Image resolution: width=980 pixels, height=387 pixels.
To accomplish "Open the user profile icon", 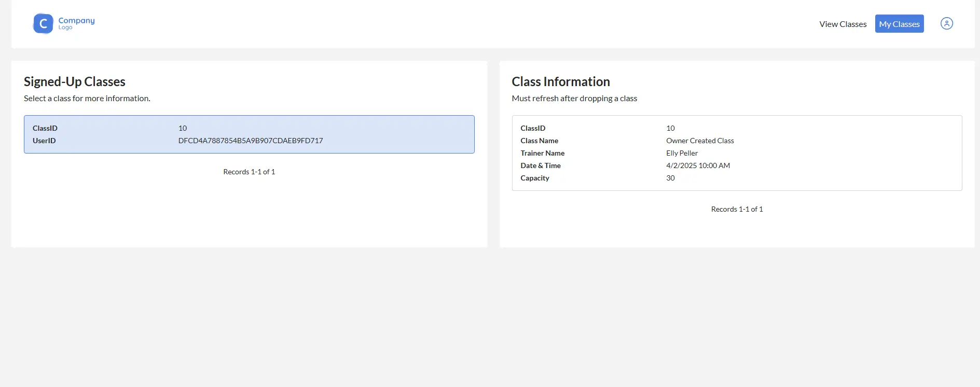I will pyautogui.click(x=946, y=24).
